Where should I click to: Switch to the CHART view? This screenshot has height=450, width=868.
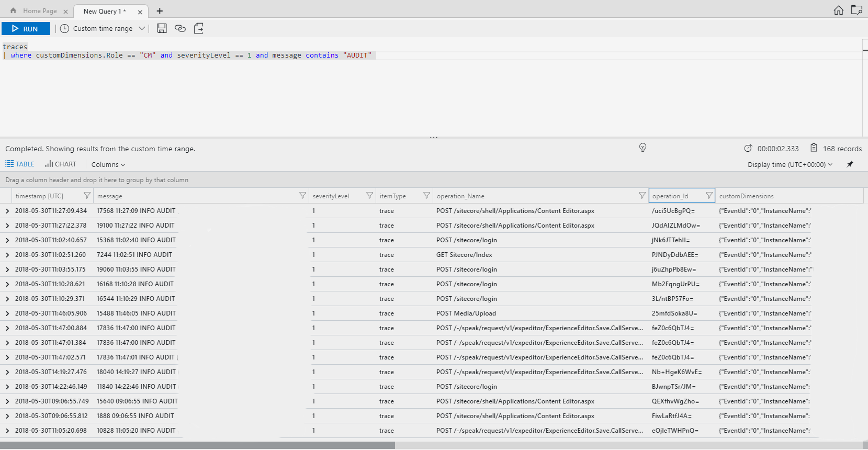[61, 164]
